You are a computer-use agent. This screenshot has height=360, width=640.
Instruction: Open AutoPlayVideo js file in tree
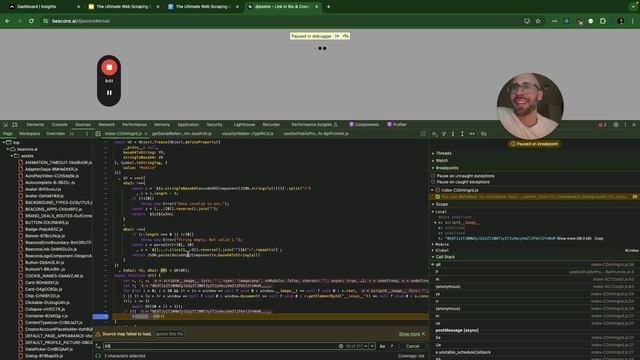52,176
